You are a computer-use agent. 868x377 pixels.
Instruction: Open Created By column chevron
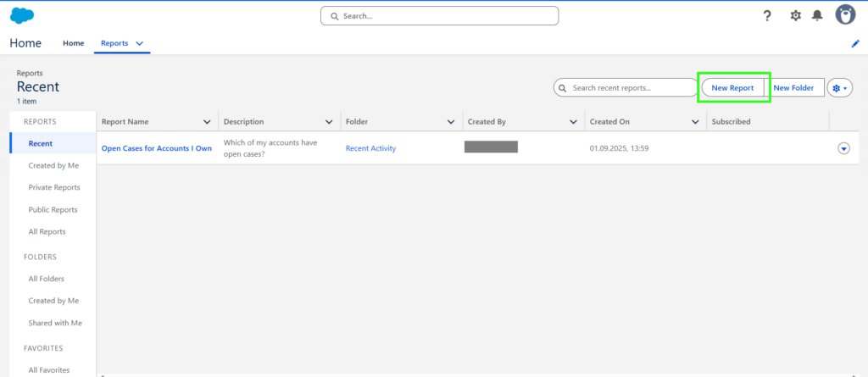(574, 122)
